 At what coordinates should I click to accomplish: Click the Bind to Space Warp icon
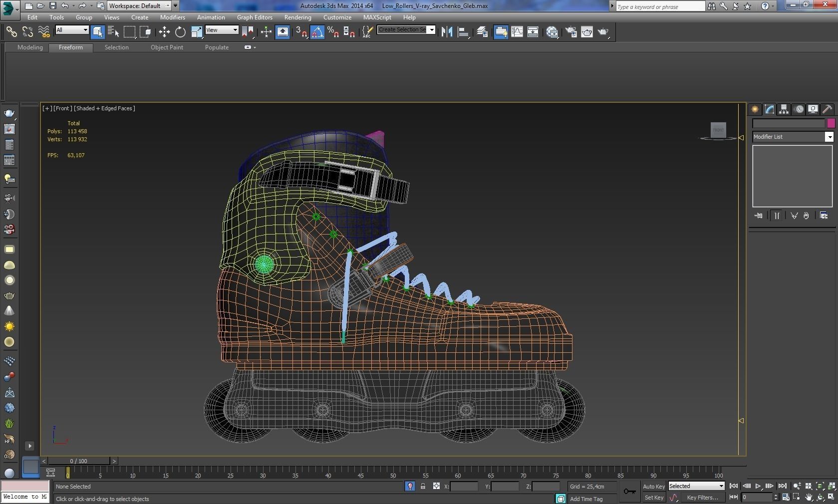pyautogui.click(x=44, y=32)
